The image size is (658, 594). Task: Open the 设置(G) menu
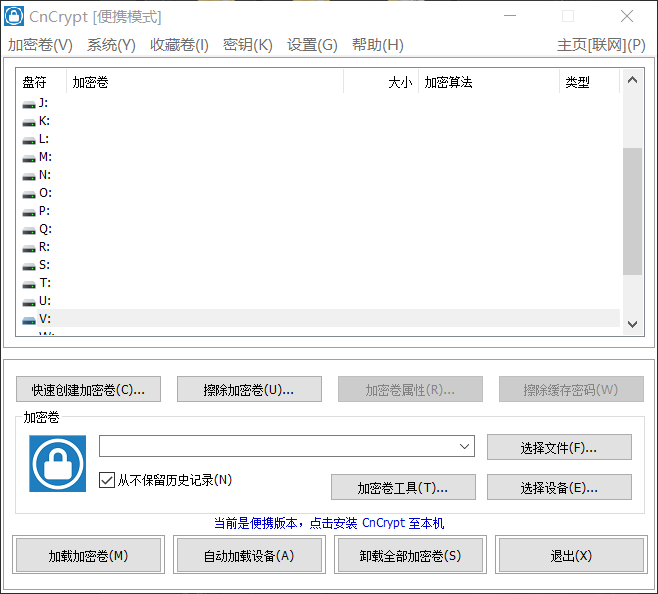click(312, 44)
